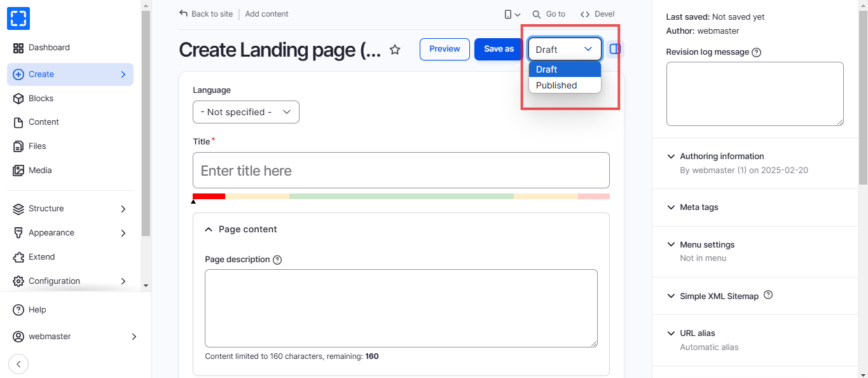Click the Revision log message textarea
Image resolution: width=868 pixels, height=378 pixels.
click(755, 94)
